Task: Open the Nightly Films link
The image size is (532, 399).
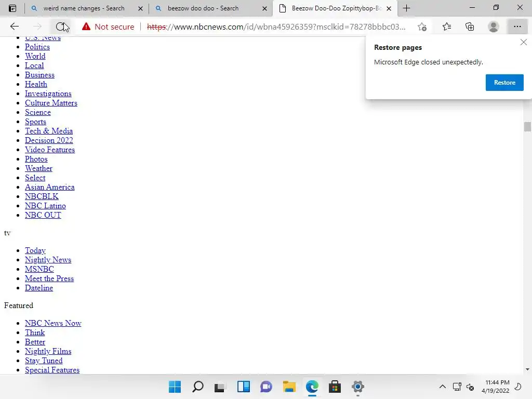Action: coord(48,351)
